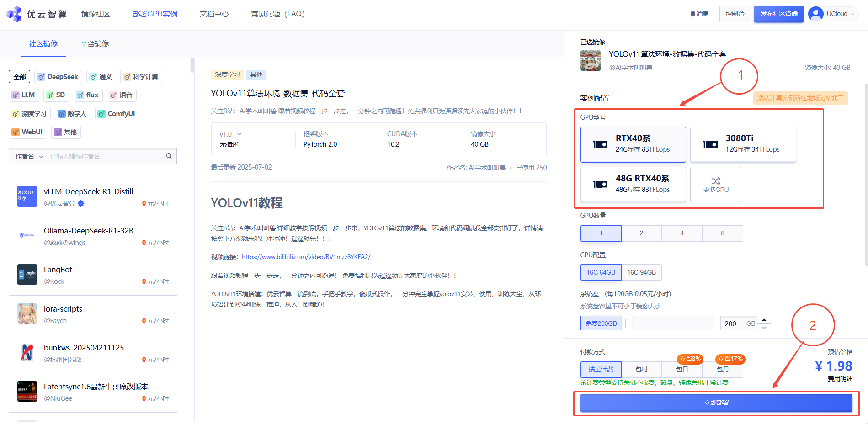This screenshot has width=868, height=424.
Task: Filter images by LLM tag
Action: pyautogui.click(x=24, y=95)
